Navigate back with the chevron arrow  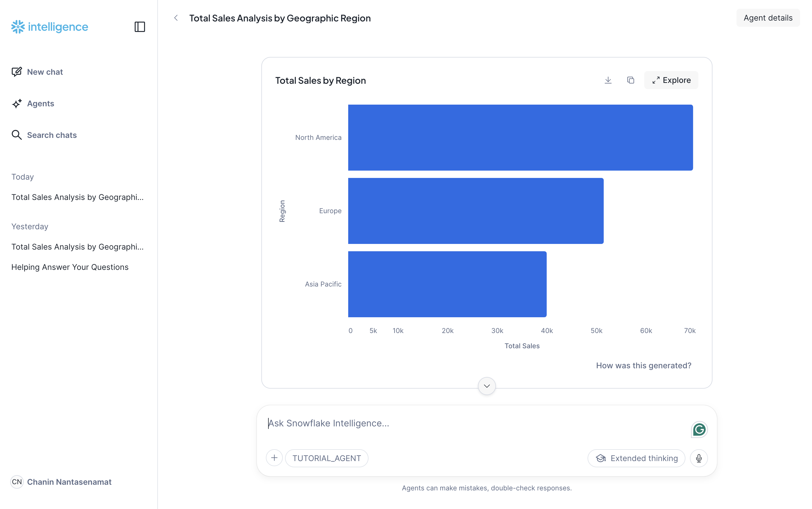176,18
